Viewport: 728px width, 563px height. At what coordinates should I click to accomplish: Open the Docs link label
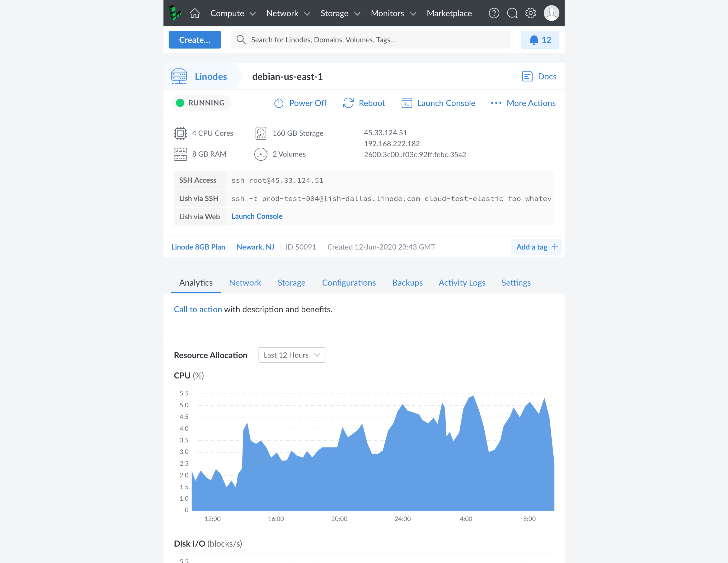[547, 76]
